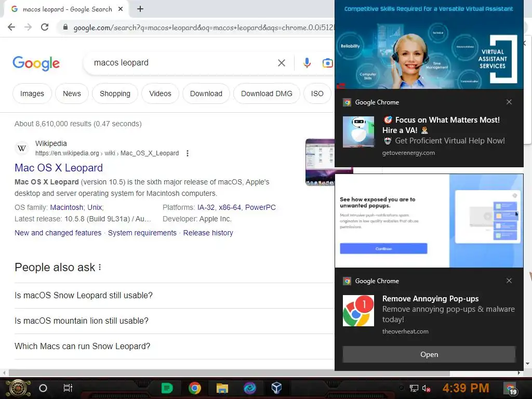
Task: Launch the green notes app on taskbar
Action: tap(167, 388)
